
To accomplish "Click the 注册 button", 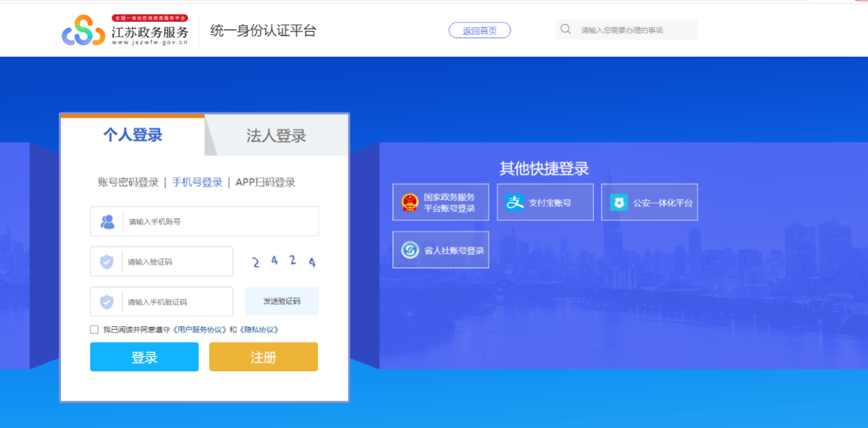I will tap(263, 356).
